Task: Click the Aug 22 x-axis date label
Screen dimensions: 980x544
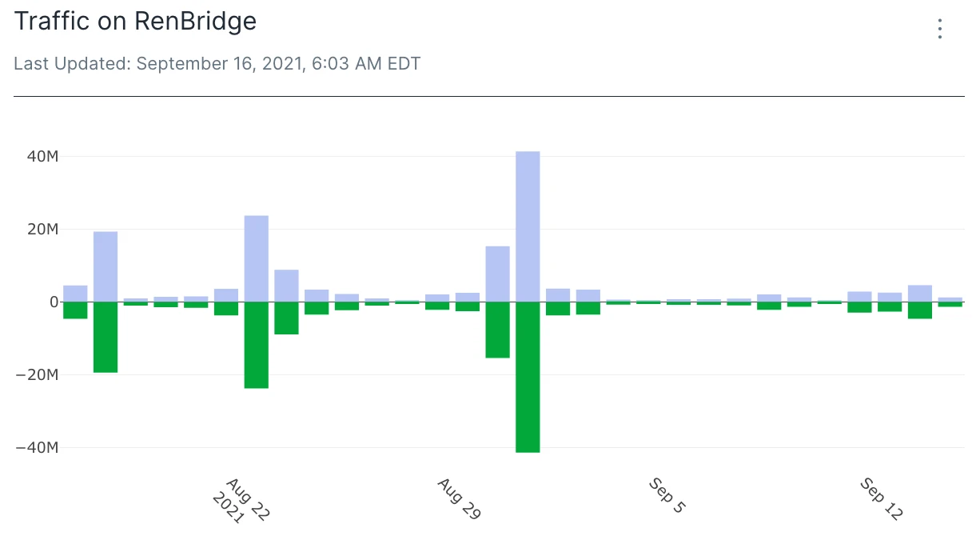Action: click(241, 502)
